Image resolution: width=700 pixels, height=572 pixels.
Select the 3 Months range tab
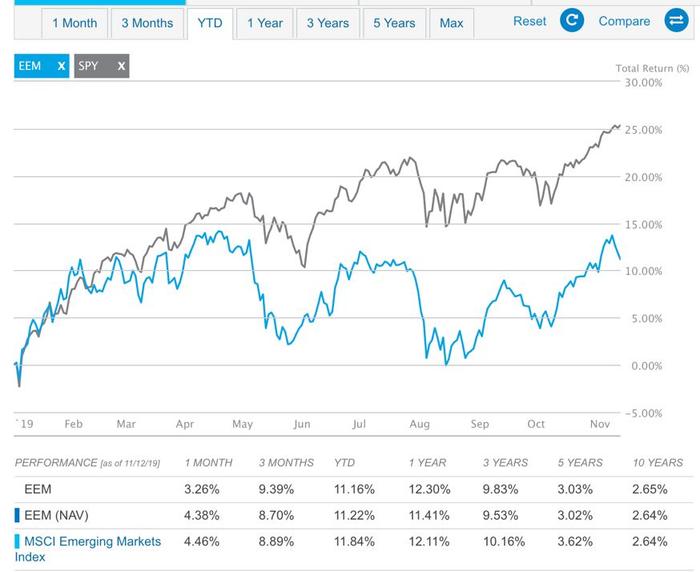tap(147, 23)
